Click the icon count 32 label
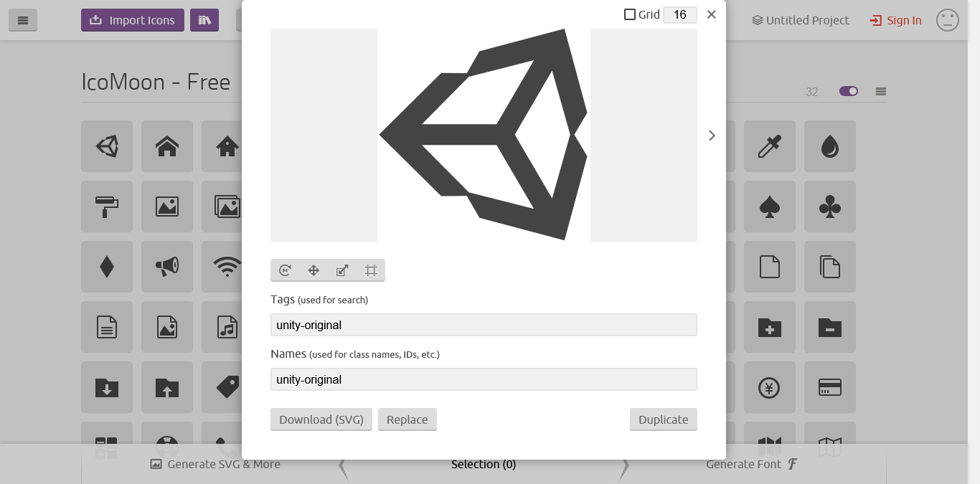The image size is (980, 484). click(812, 92)
